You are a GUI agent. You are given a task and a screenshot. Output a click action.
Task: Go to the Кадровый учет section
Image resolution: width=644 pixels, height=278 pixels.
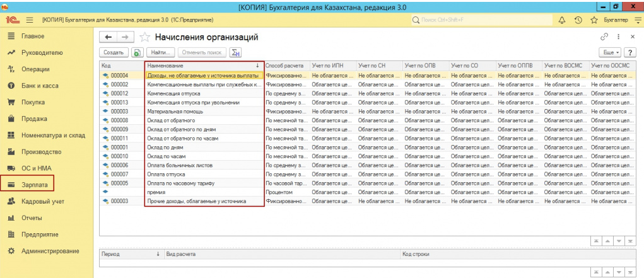pyautogui.click(x=42, y=201)
